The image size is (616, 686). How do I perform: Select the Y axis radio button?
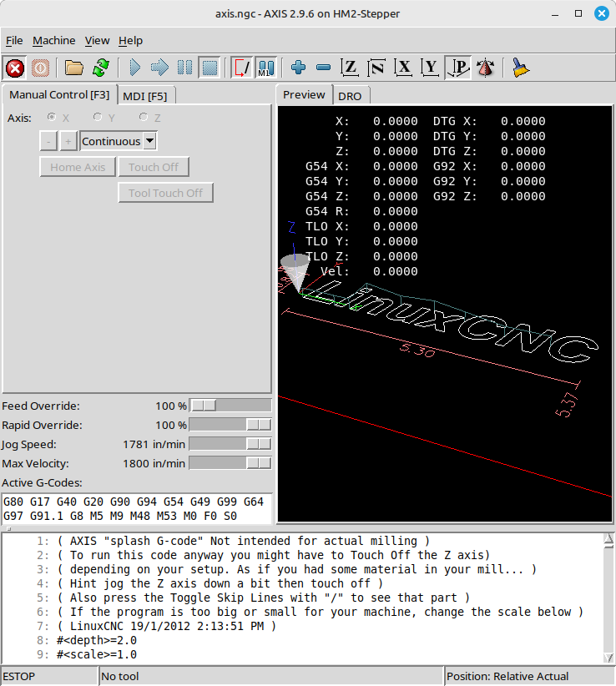click(98, 118)
